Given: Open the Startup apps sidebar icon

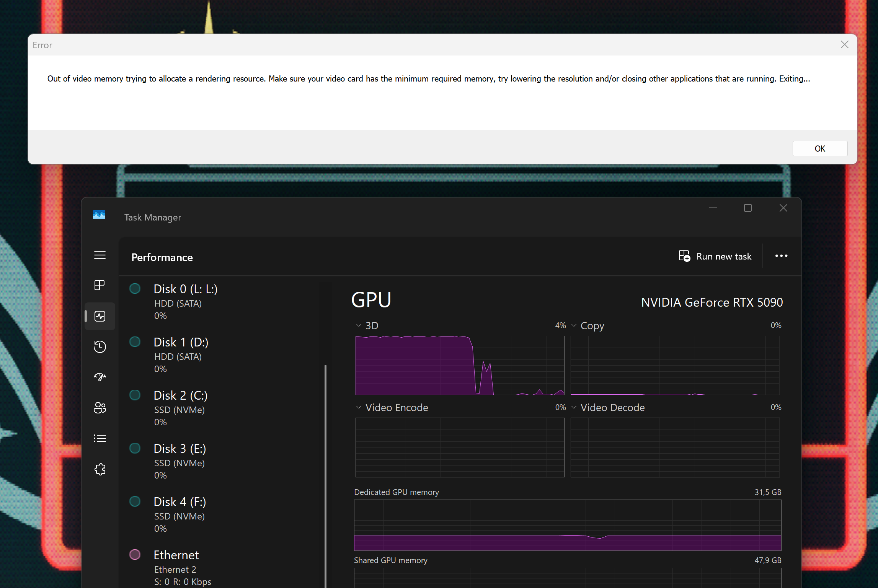Looking at the screenshot, I should [x=100, y=377].
